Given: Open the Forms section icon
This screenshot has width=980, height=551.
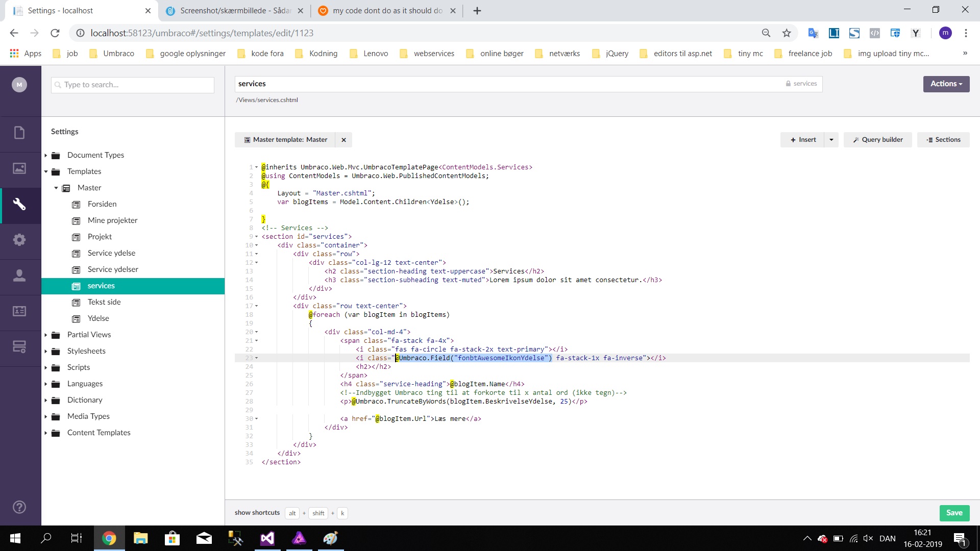Looking at the screenshot, I should (x=19, y=347).
